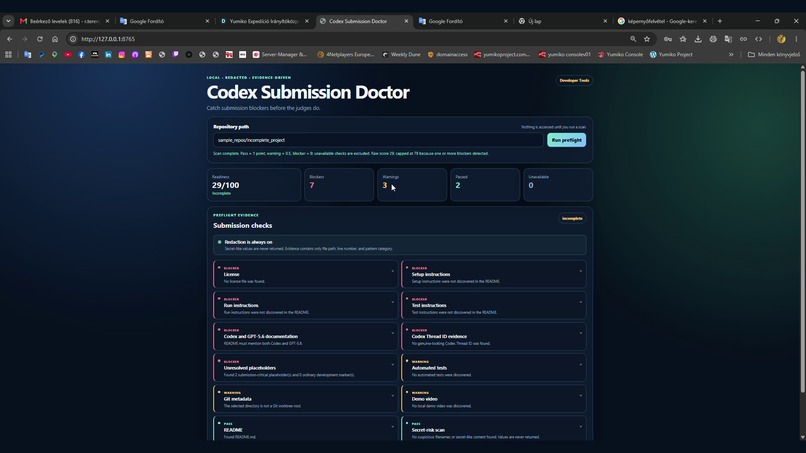Close the Codex Submission Doctor tab
The width and height of the screenshot is (806, 453).
pos(406,21)
